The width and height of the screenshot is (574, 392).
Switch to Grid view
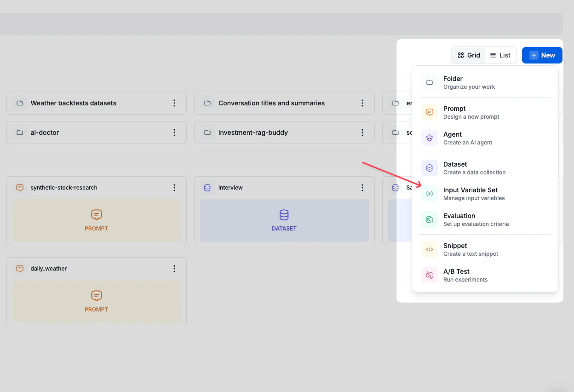click(x=469, y=55)
